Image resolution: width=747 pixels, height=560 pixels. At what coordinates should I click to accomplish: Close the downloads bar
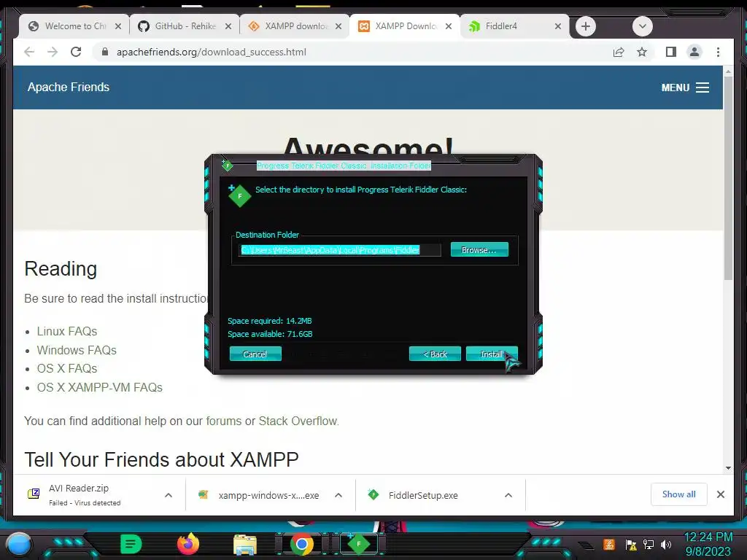720,494
